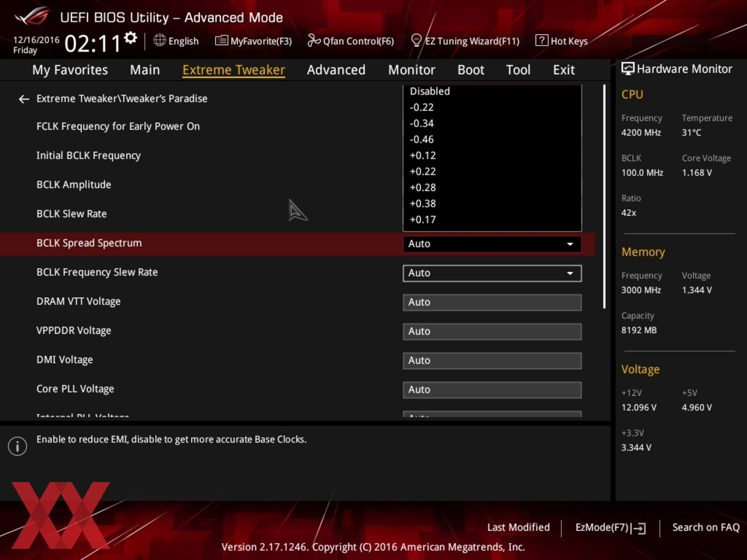Viewport: 747px width, 560px height.
Task: Click the globe language icon
Action: click(x=159, y=40)
